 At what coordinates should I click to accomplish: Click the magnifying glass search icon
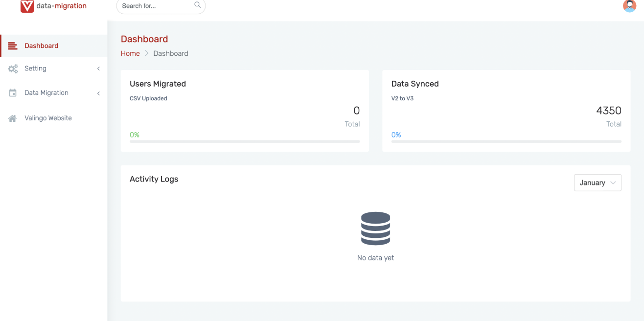(197, 5)
